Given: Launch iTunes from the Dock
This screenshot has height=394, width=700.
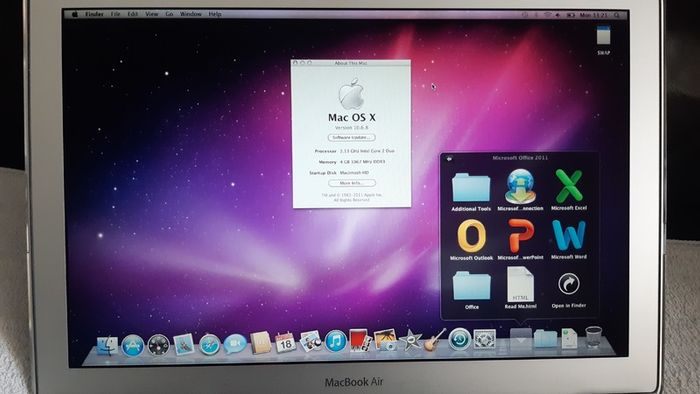Looking at the screenshot, I should point(336,342).
